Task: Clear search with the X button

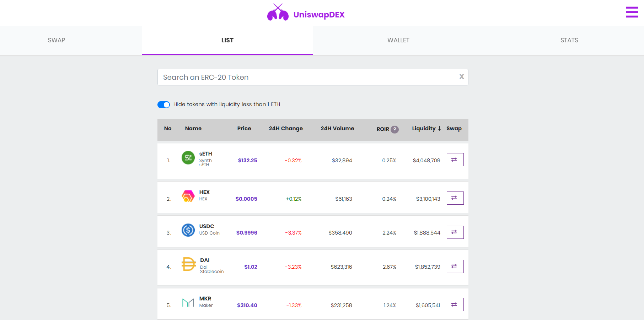Action: pyautogui.click(x=461, y=77)
